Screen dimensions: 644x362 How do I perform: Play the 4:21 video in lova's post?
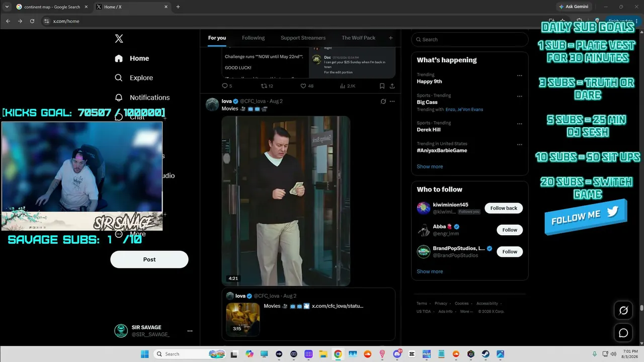tap(286, 201)
